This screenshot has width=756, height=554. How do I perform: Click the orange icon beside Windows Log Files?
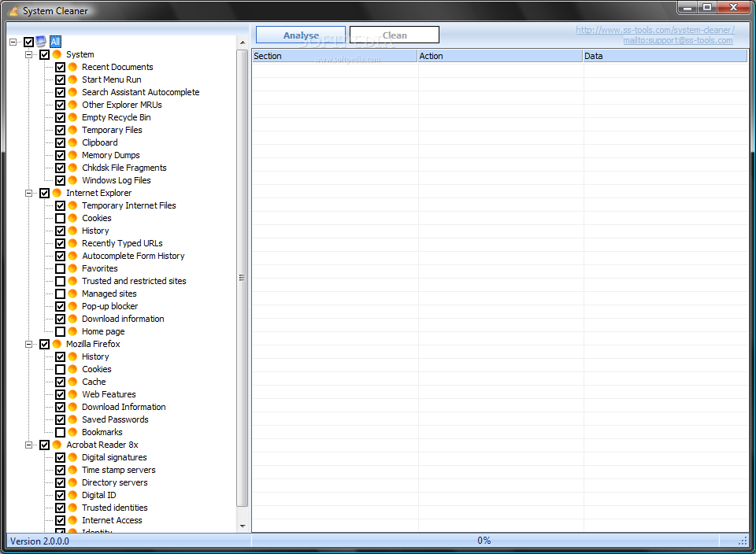point(72,180)
